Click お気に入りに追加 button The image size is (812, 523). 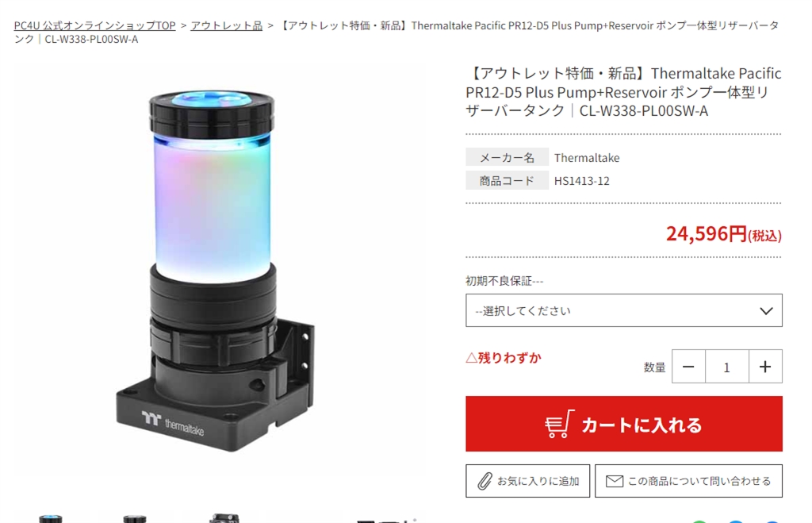coord(527,481)
